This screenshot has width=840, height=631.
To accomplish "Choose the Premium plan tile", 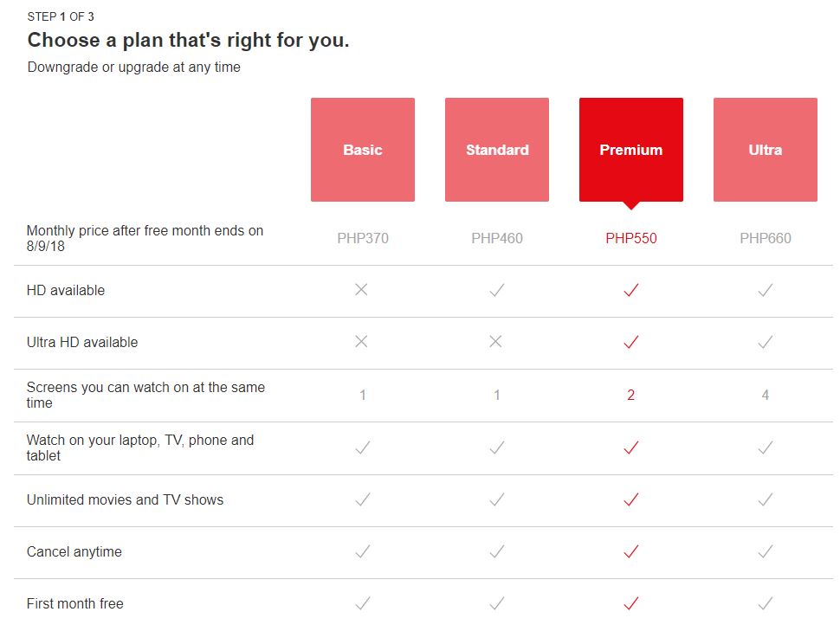I will pyautogui.click(x=630, y=150).
